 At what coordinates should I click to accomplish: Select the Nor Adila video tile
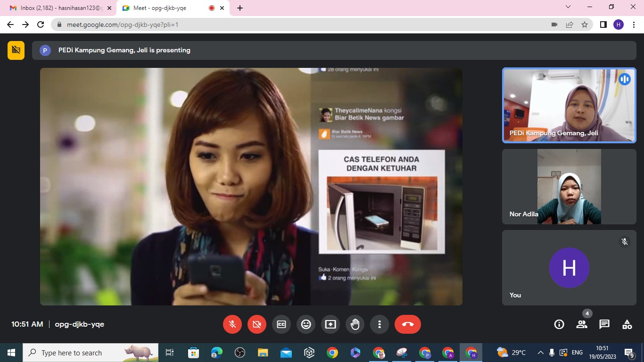pyautogui.click(x=569, y=187)
